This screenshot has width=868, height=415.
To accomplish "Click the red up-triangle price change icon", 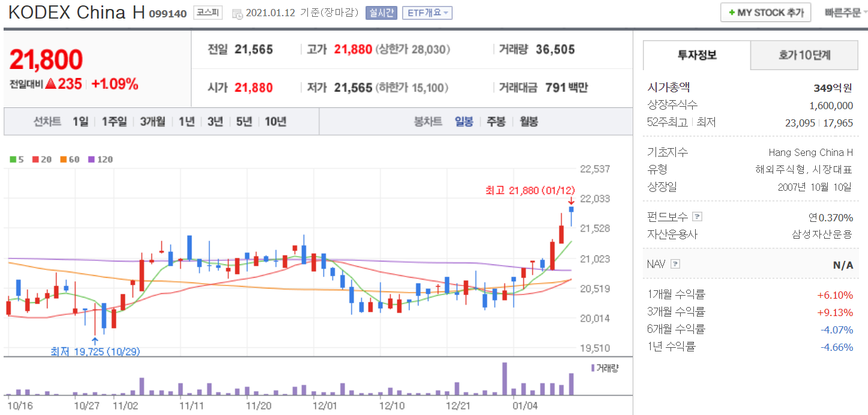I will point(51,85).
